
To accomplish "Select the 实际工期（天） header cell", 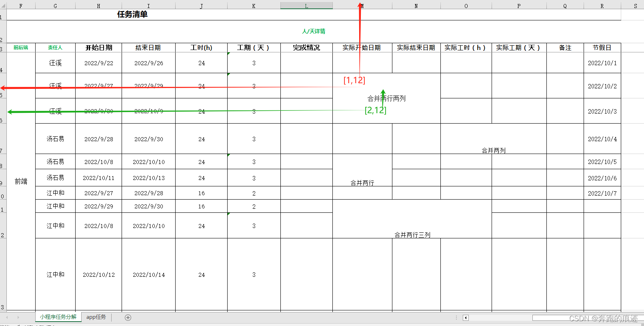I will pos(519,48).
